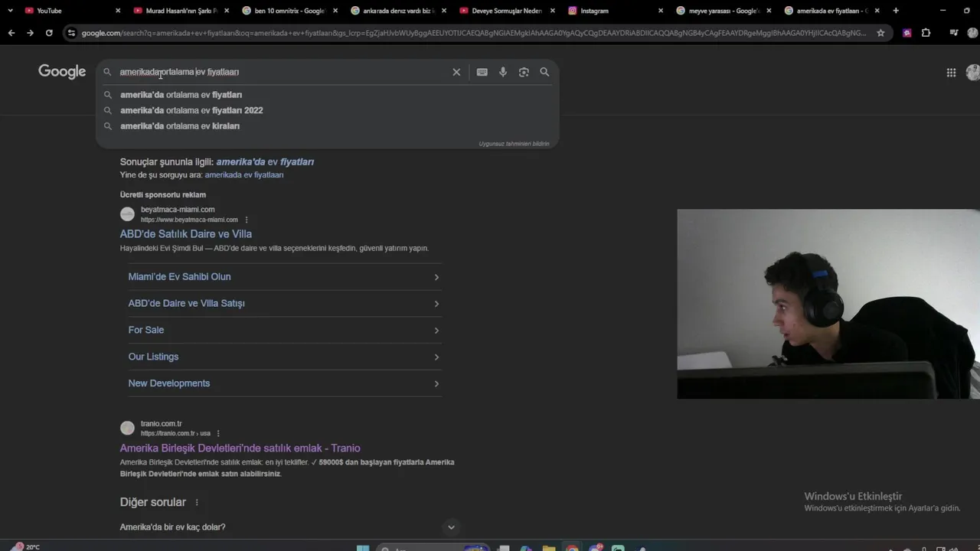The height and width of the screenshot is (551, 980).
Task: Switch to the ankarada deniz vardı tab
Action: tap(398, 11)
